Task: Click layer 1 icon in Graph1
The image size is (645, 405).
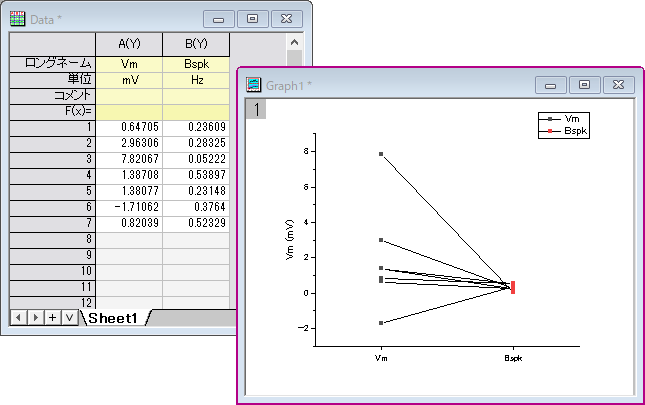Action: click(x=256, y=109)
